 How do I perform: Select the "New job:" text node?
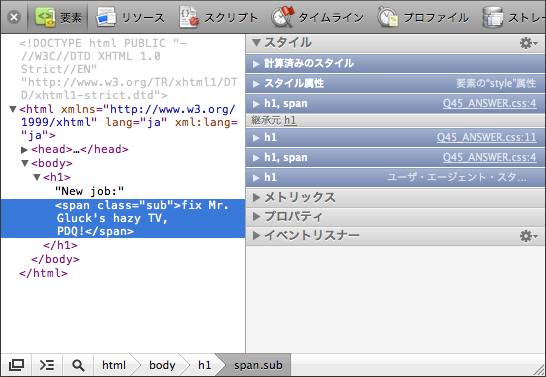click(x=89, y=191)
